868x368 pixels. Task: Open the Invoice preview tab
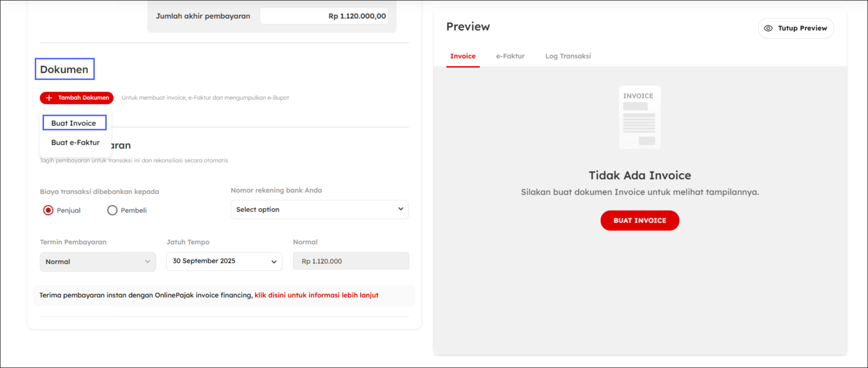[463, 56]
